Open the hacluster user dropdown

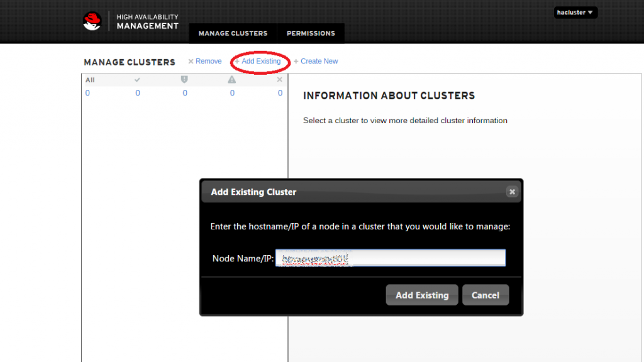(x=575, y=12)
